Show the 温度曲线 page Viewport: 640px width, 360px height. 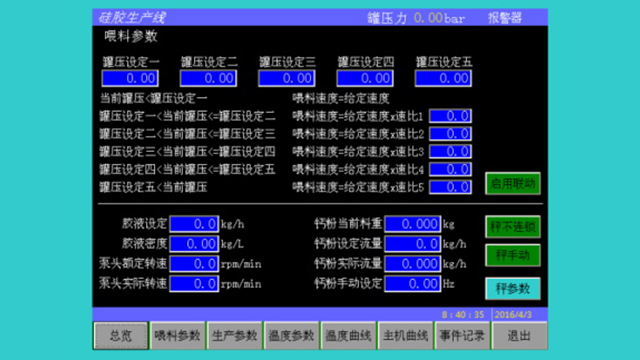(x=348, y=336)
